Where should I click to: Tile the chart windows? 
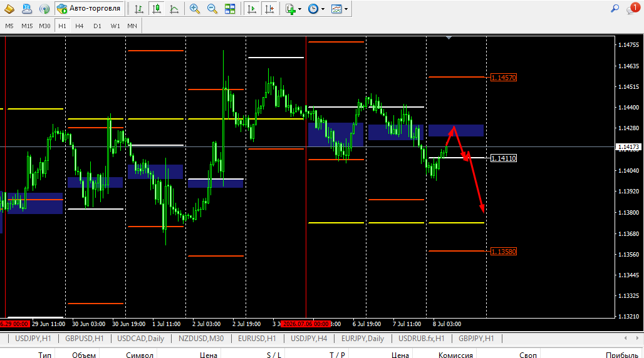click(230, 9)
